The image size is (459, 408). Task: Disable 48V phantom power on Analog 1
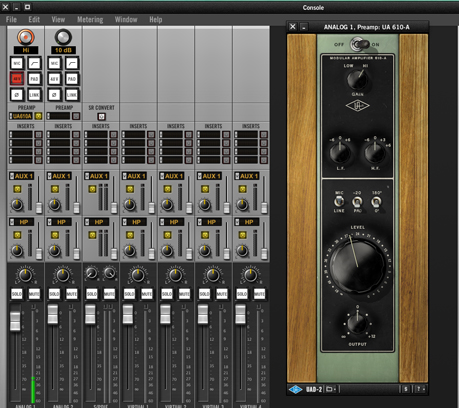(17, 79)
